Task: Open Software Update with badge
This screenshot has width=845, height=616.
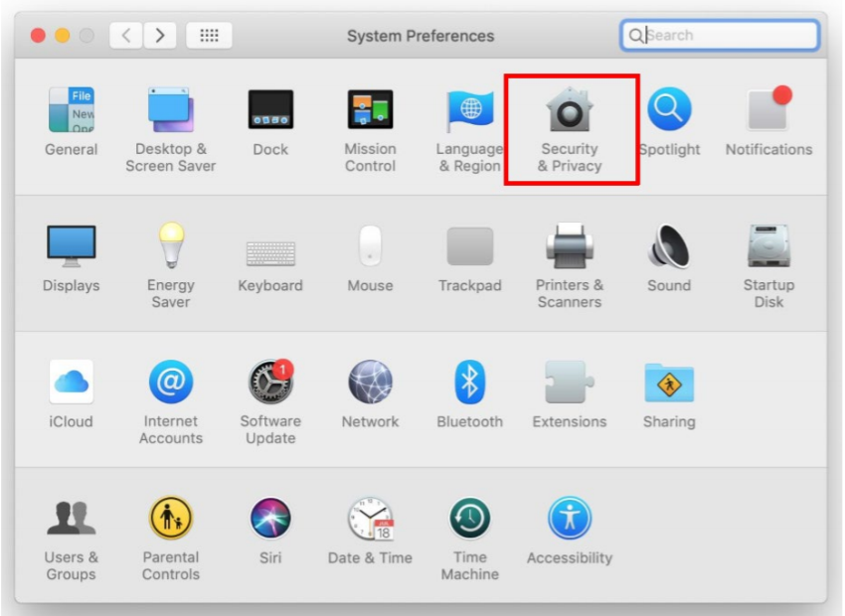Action: [x=270, y=383]
